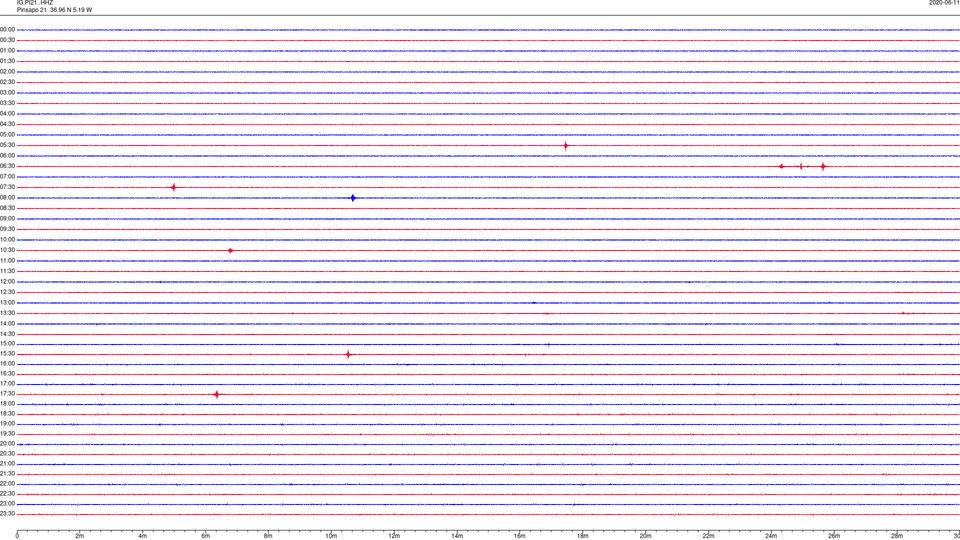This screenshot has width=960, height=540.
Task: Select the '26m' tick on the time axis
Action: coord(834,536)
